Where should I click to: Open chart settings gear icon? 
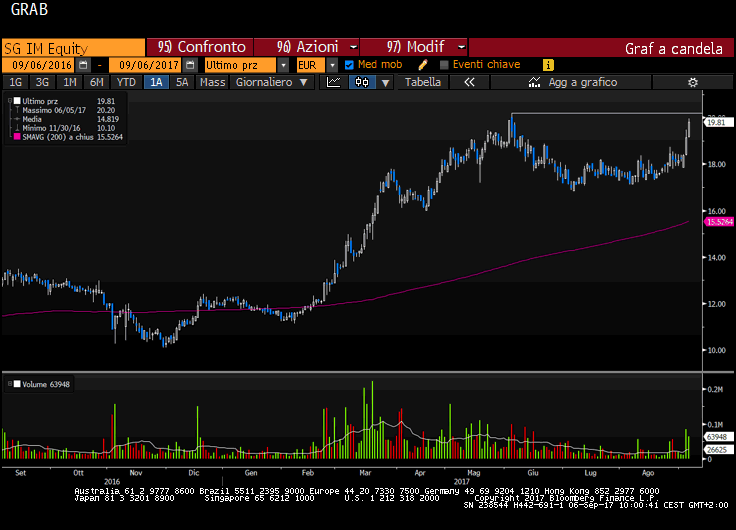coord(692,82)
